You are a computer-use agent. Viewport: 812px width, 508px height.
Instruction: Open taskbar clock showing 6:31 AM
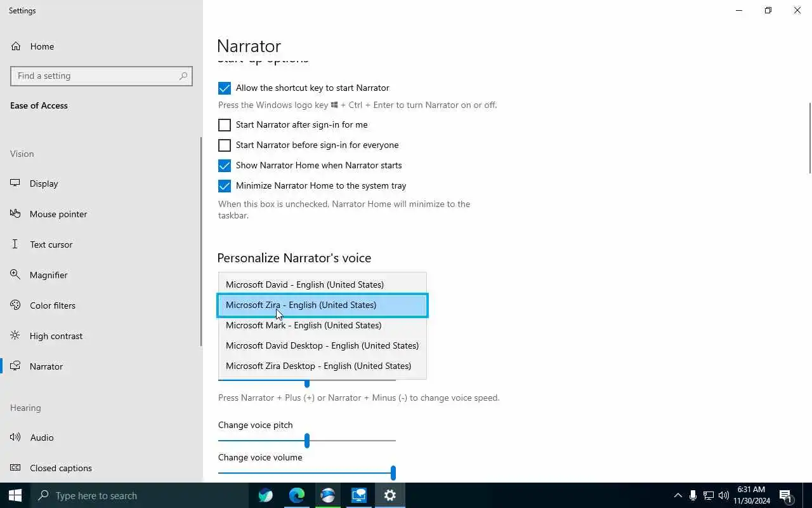point(752,495)
